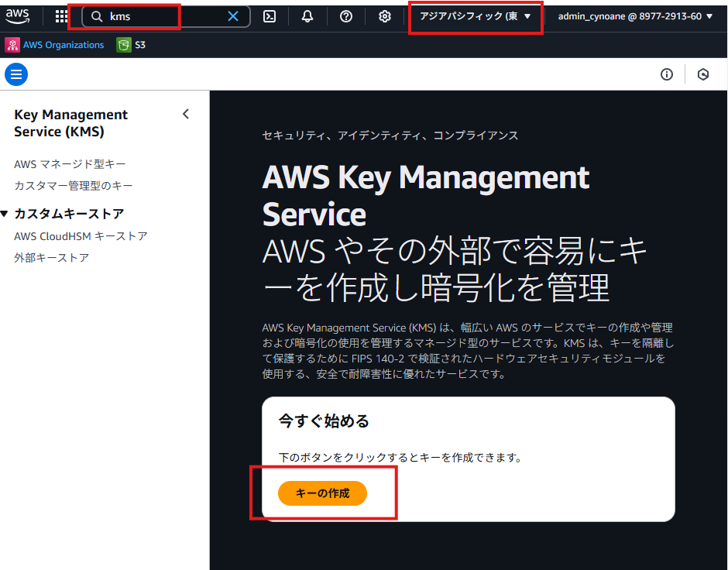
Task: Toggle the blue hamburger navigation button
Action: click(16, 74)
